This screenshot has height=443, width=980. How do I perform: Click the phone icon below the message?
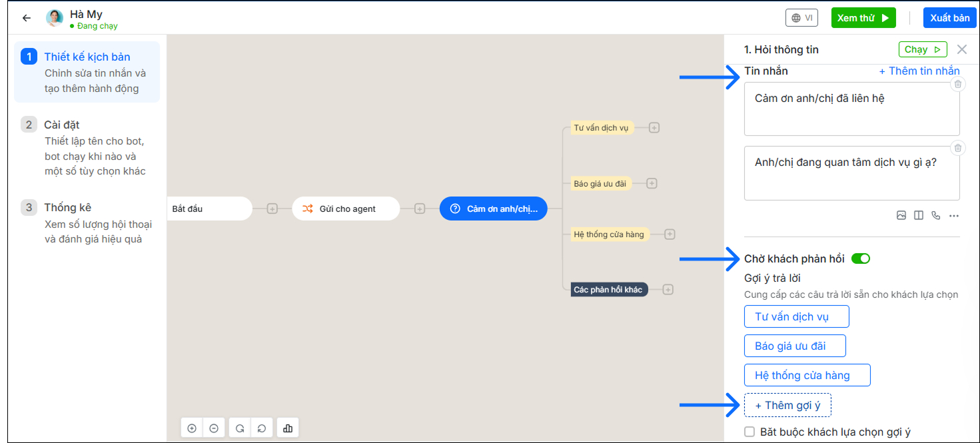(936, 215)
